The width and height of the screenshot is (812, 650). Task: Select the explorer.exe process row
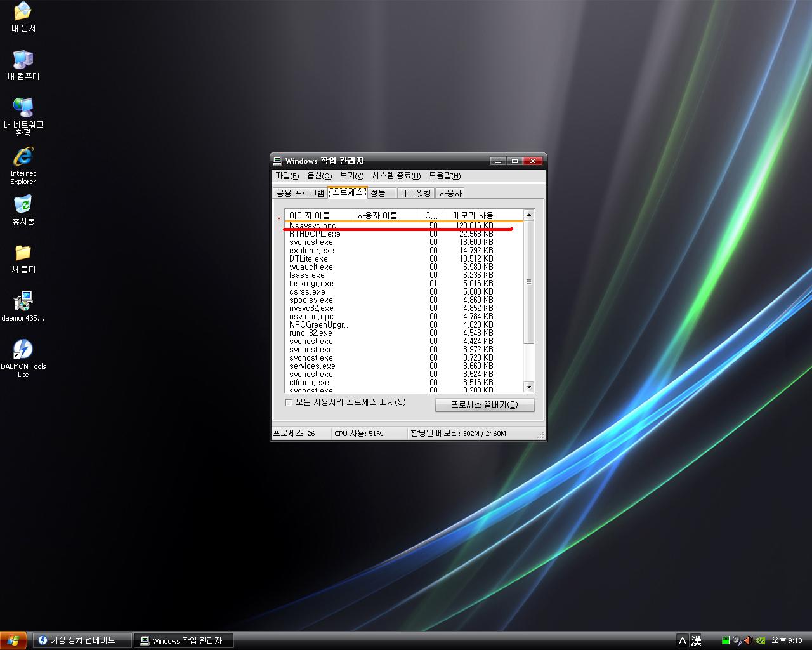tap(403, 251)
